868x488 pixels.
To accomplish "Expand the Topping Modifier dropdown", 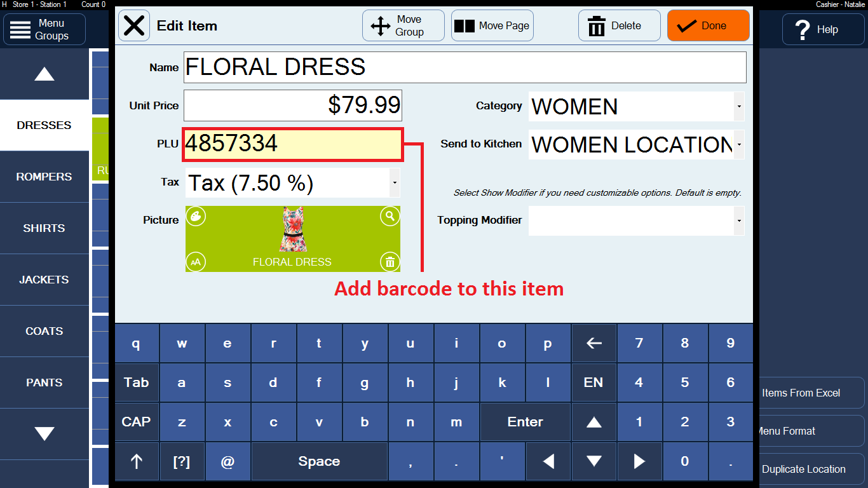I will click(738, 220).
